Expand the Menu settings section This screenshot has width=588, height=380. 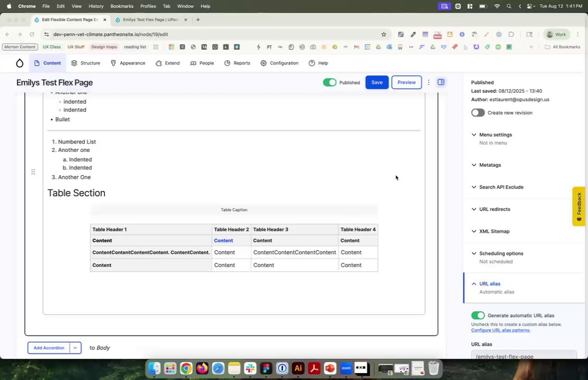pyautogui.click(x=524, y=138)
